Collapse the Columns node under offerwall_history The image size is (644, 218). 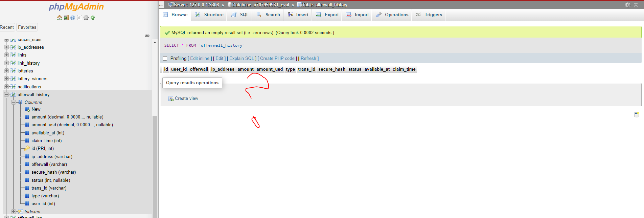[14, 102]
